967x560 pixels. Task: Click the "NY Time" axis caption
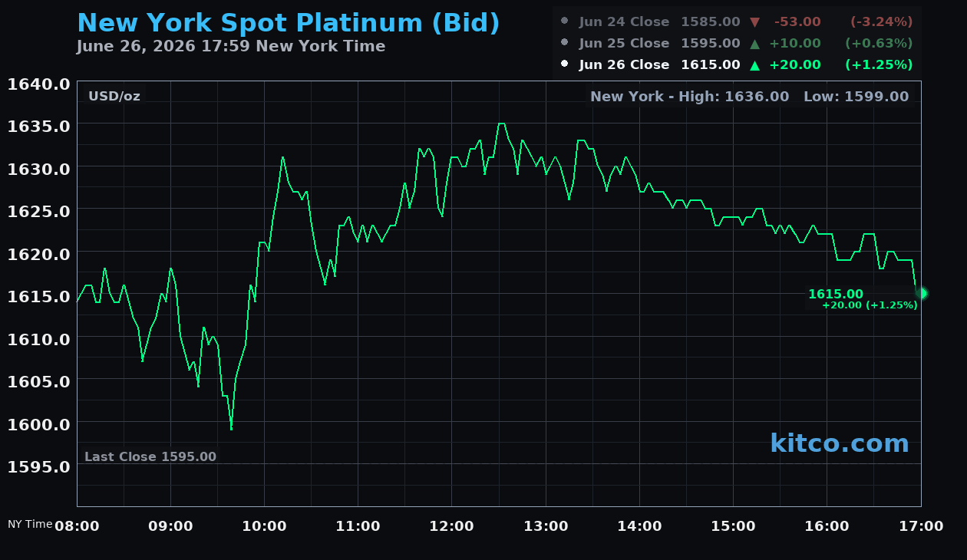(30, 524)
